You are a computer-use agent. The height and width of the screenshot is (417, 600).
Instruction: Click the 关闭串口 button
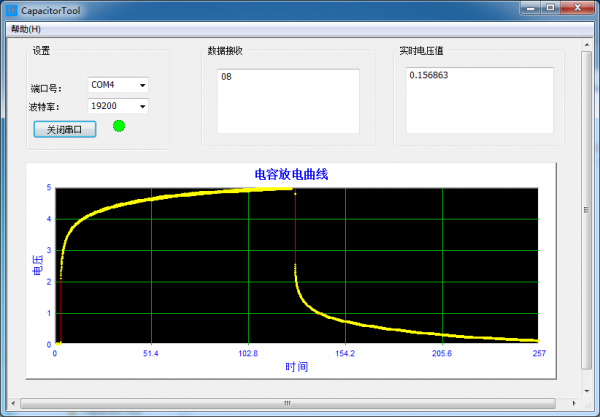coord(65,129)
